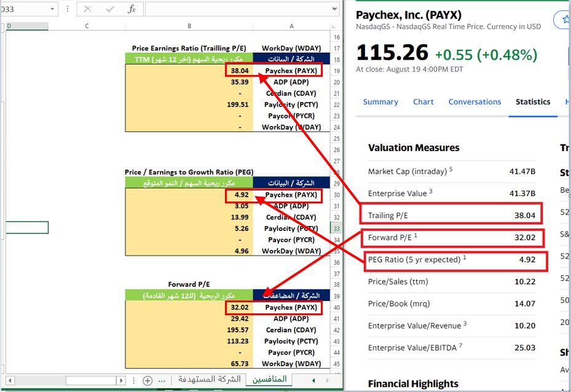
Task: Select WorkDay PEG cell 4.96
Action: 189,251
